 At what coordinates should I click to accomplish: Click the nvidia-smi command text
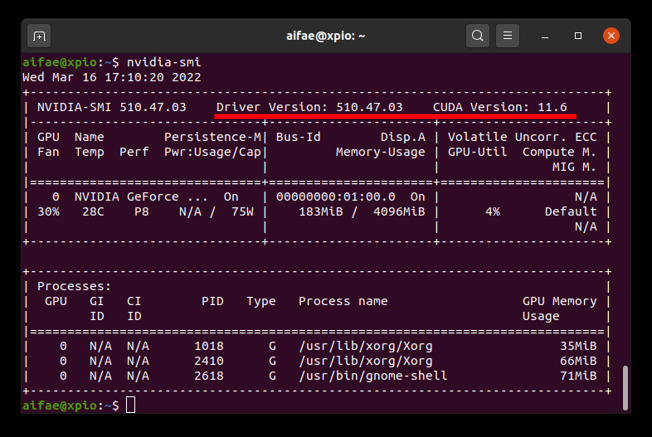[164, 62]
